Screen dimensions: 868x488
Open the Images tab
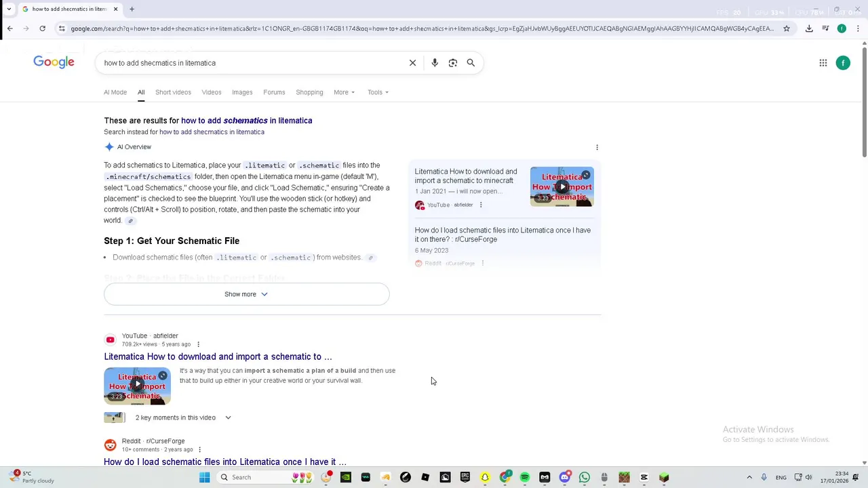coord(242,92)
